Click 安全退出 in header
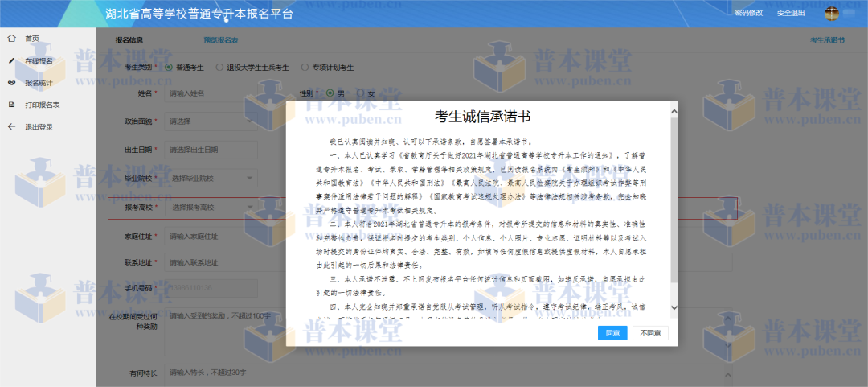The image size is (868, 387). click(791, 14)
